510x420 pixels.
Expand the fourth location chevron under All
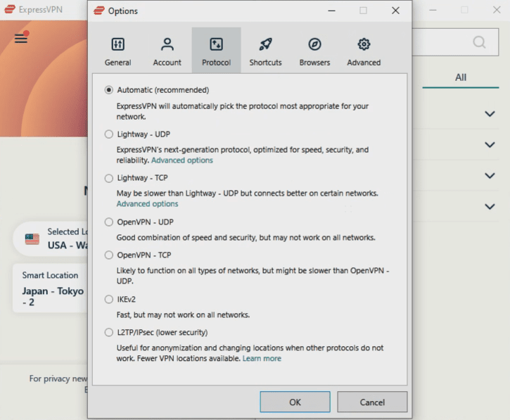coord(490,207)
